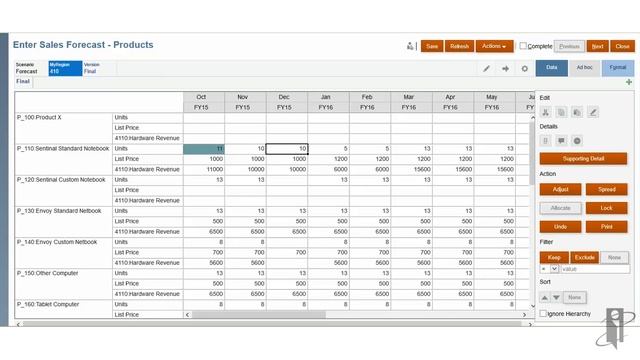Open Supporting Detail

coord(583,159)
